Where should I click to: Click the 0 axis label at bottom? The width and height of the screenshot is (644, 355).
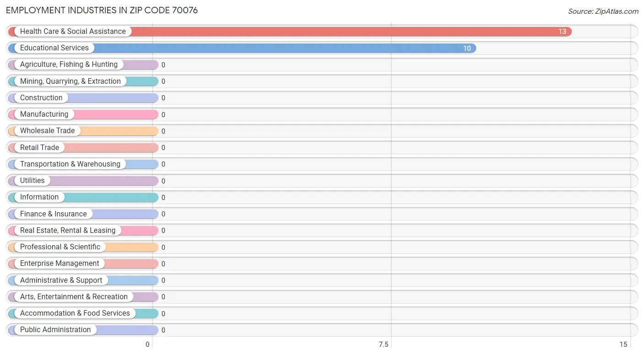147,344
